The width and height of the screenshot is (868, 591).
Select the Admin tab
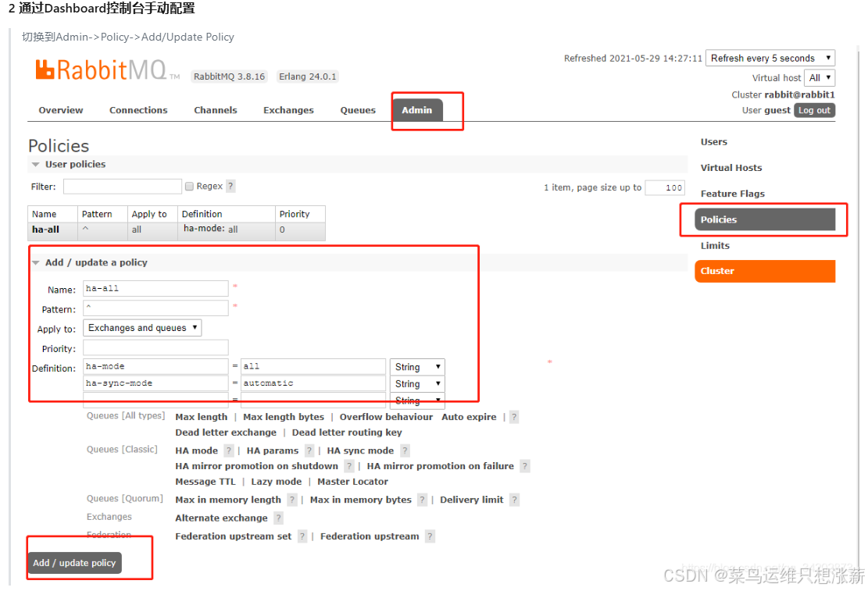coord(417,110)
